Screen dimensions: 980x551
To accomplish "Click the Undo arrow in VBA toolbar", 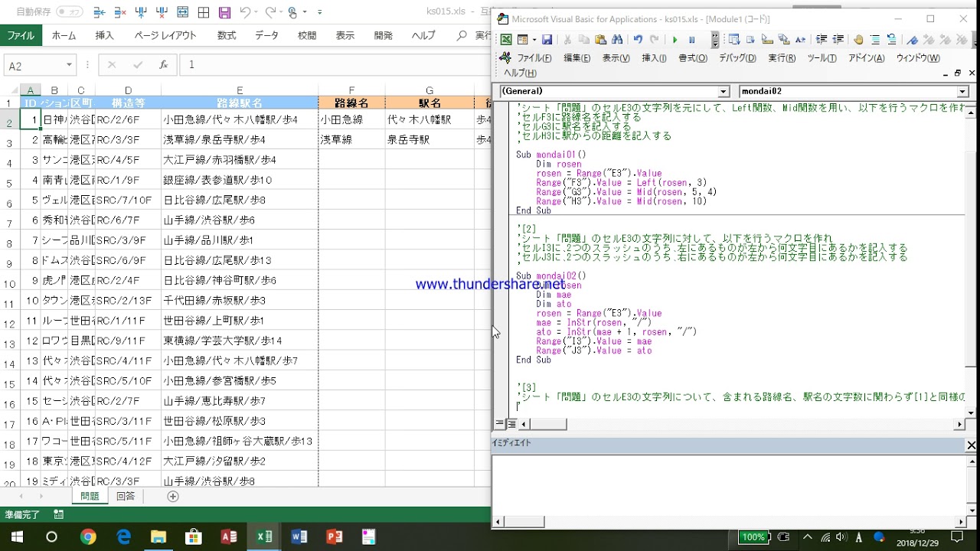I will coord(638,40).
